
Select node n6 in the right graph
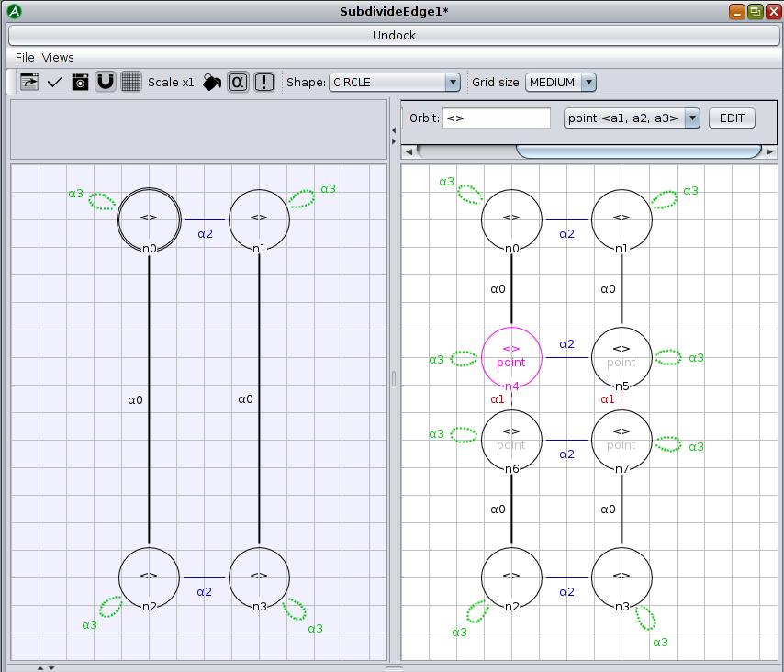511,440
